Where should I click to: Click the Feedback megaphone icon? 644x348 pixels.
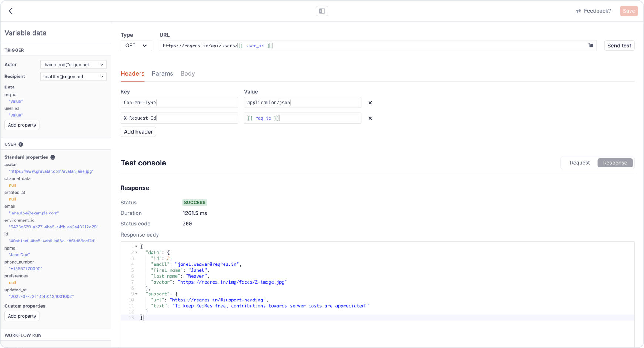[578, 11]
